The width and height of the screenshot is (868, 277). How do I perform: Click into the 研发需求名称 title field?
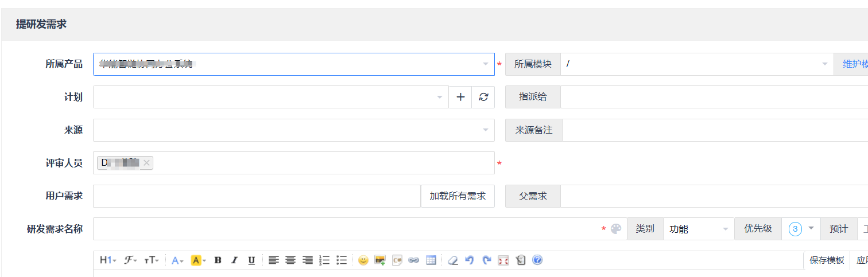tap(344, 229)
